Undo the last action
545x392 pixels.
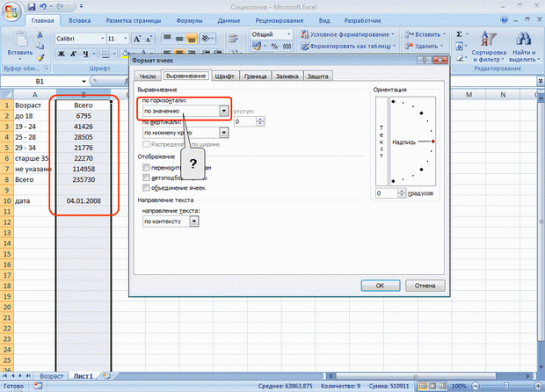click(x=43, y=7)
